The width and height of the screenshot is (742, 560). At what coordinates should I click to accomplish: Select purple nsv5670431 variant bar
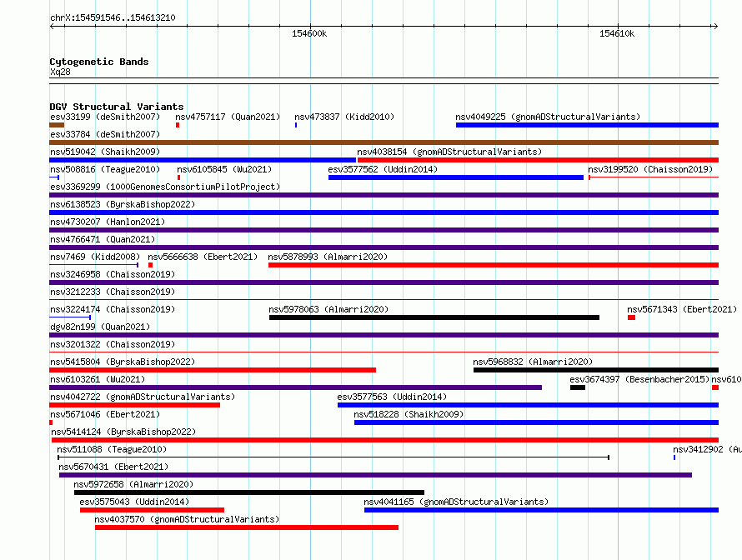click(376, 475)
